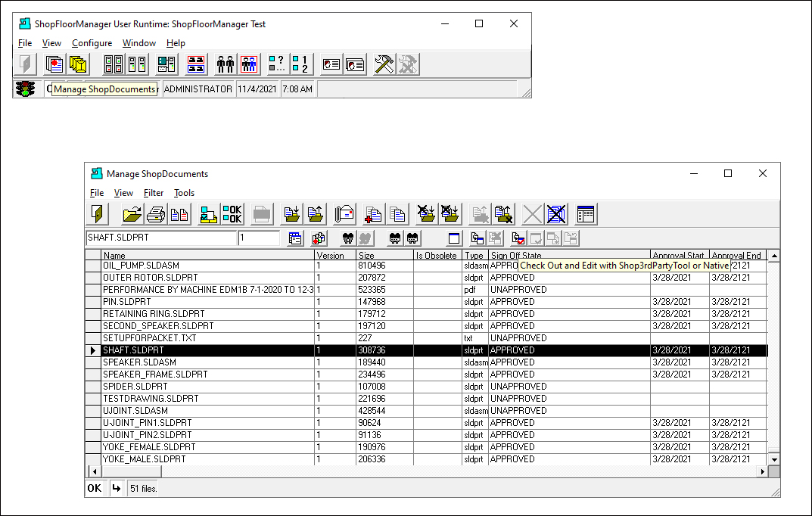Select the OIL_PUMP.SLDASM row
This screenshot has width=812, height=516.
click(426, 266)
